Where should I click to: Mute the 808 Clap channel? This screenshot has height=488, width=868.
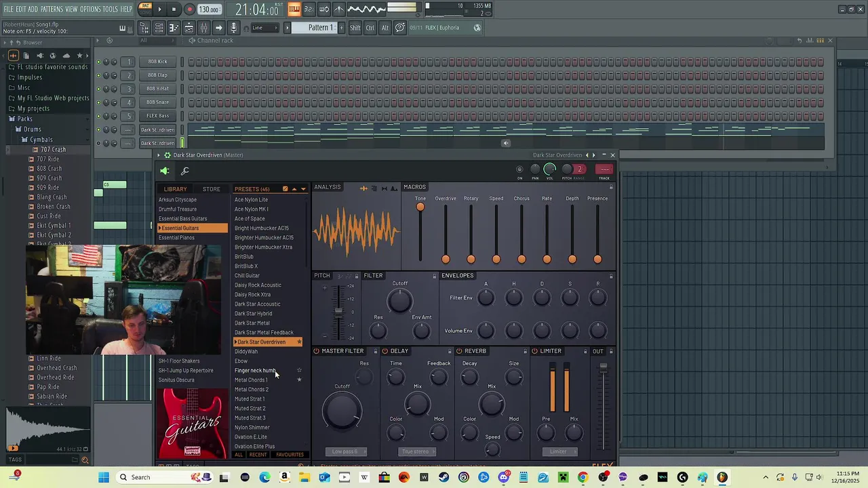(x=98, y=75)
